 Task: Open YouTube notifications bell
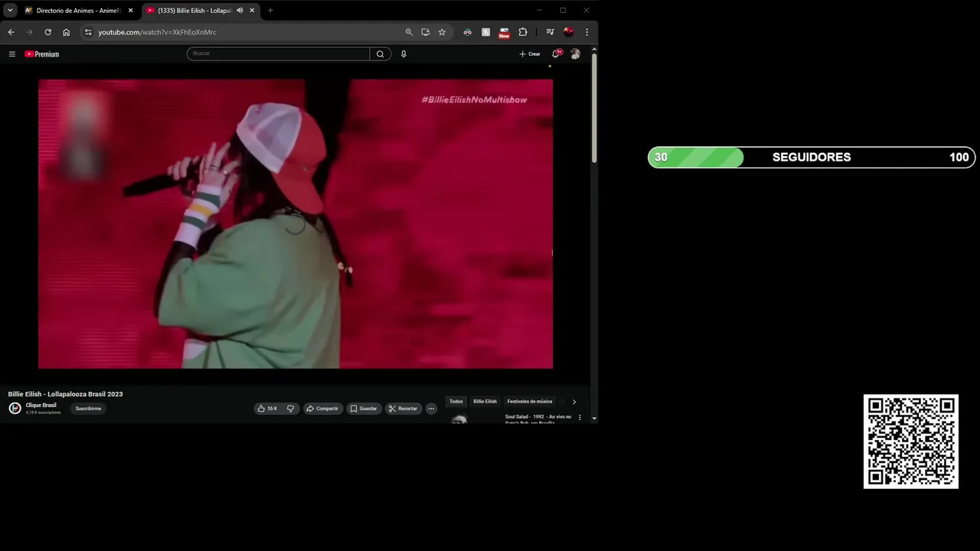[556, 54]
